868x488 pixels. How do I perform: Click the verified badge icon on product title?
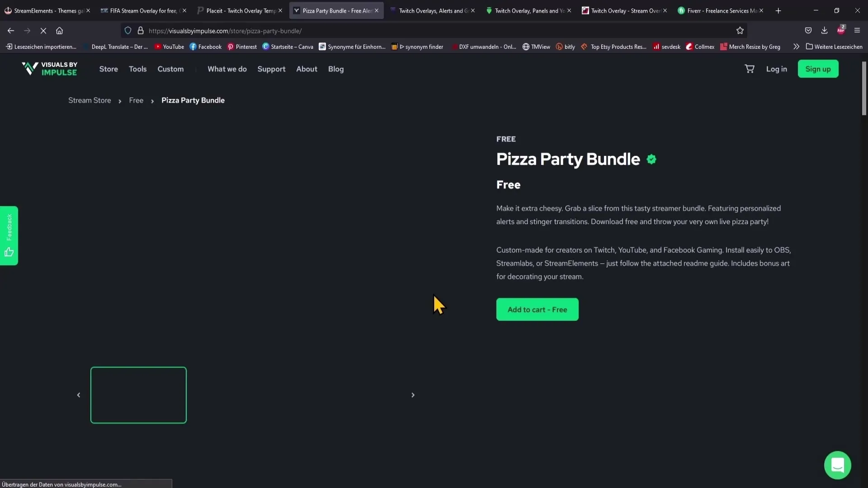tap(651, 159)
